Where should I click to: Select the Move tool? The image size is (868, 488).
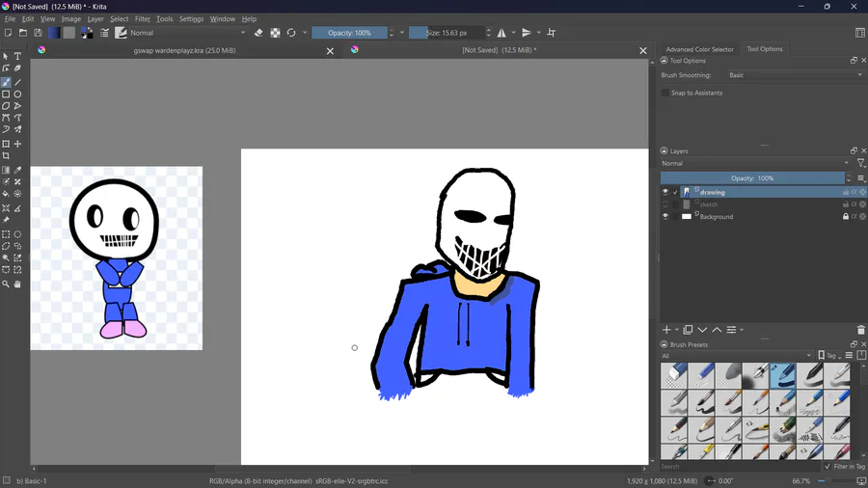click(17, 144)
